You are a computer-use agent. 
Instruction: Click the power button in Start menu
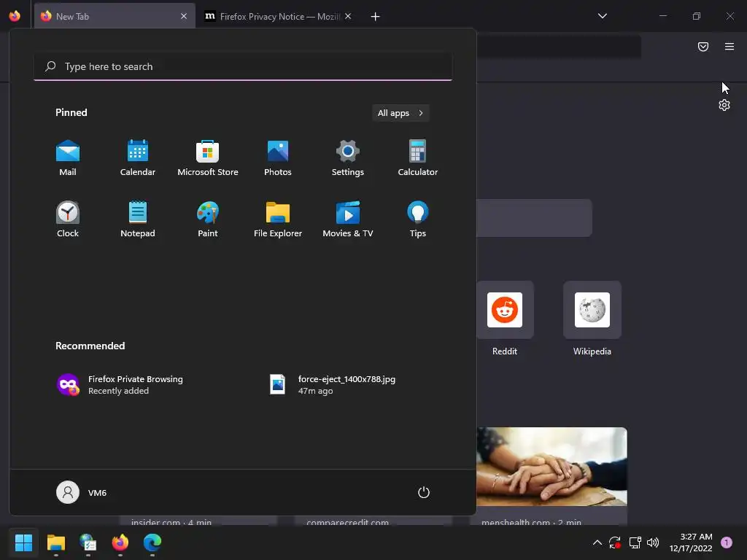pyautogui.click(x=424, y=492)
